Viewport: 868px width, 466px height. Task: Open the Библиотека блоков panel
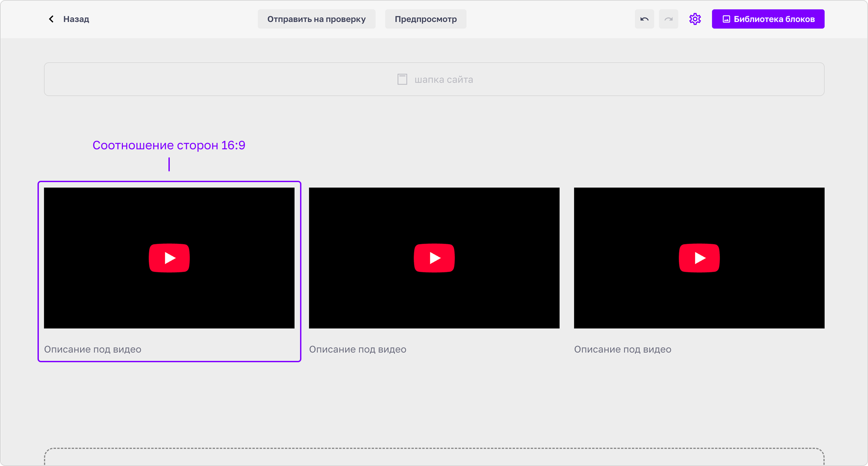768,19
